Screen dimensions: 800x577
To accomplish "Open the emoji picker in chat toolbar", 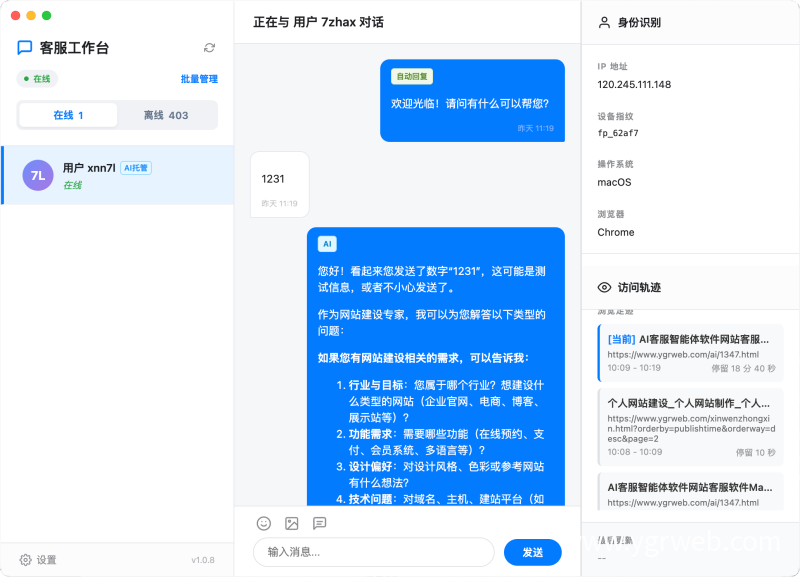I will 264,523.
